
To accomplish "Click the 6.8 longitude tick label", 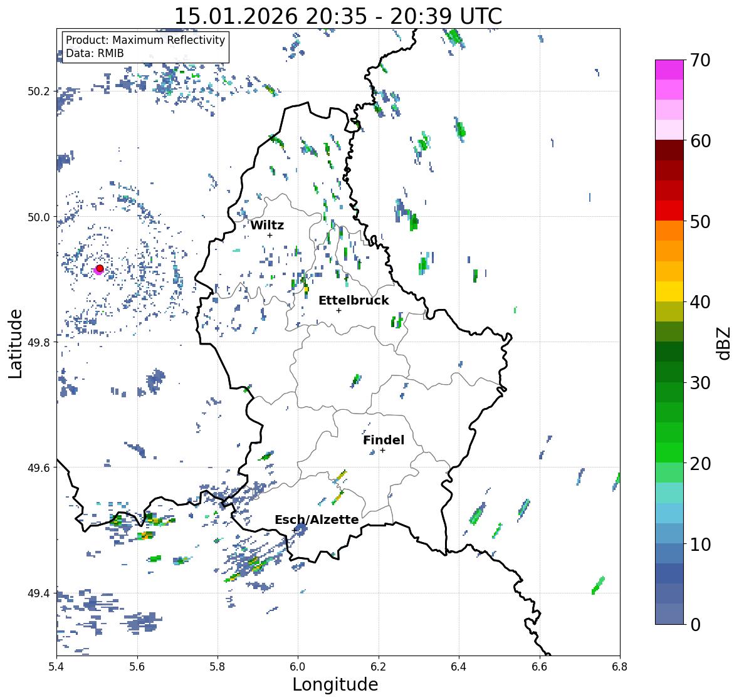I will tap(620, 667).
